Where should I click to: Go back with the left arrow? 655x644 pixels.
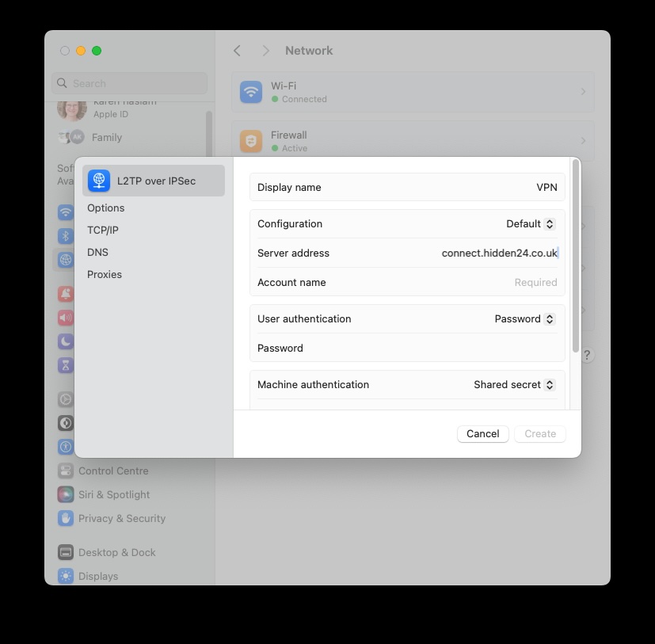coord(238,51)
